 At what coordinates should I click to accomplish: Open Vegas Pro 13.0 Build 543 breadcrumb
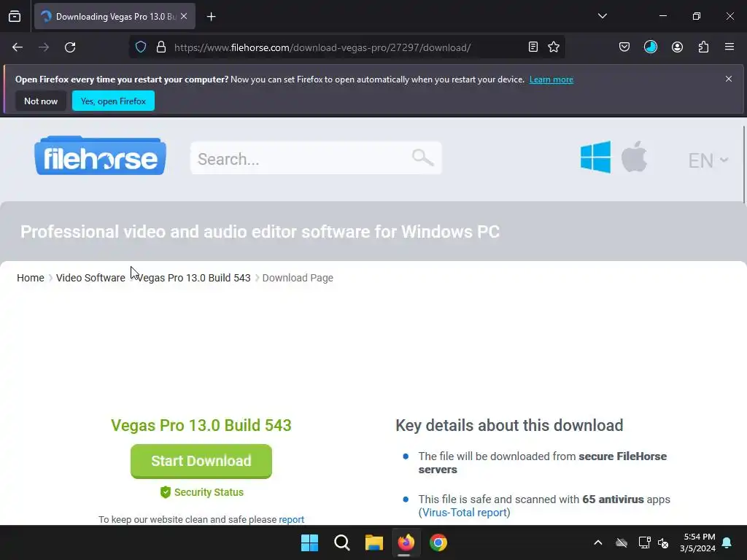(x=193, y=278)
